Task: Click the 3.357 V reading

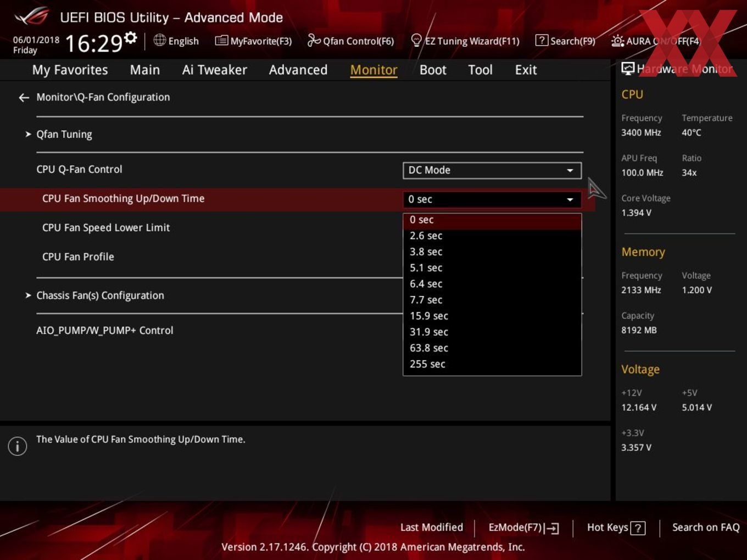Action: coord(636,448)
